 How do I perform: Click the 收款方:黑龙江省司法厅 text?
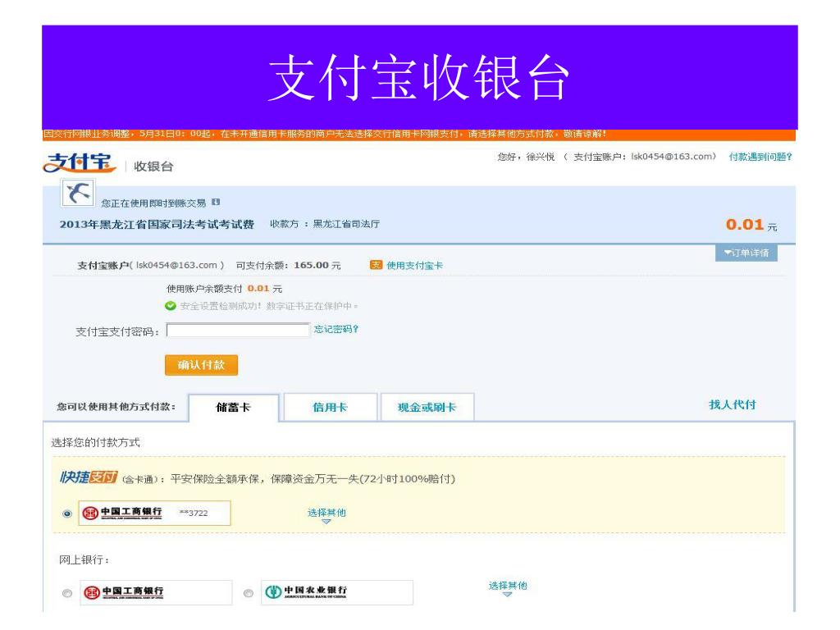[325, 224]
